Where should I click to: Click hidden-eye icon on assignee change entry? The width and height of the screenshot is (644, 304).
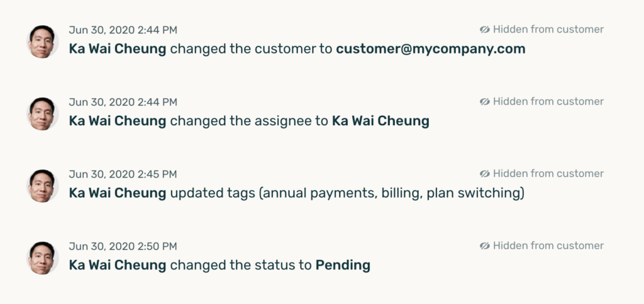pyautogui.click(x=484, y=101)
